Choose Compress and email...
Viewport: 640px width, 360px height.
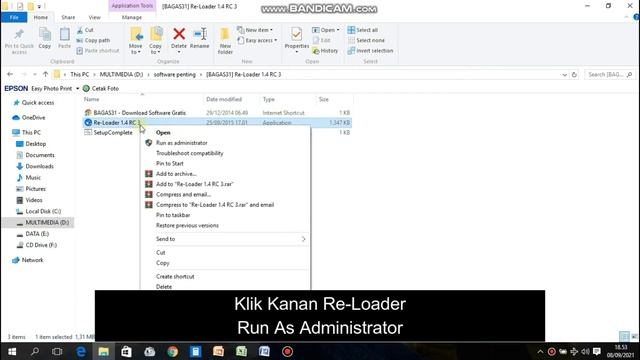pos(183,194)
